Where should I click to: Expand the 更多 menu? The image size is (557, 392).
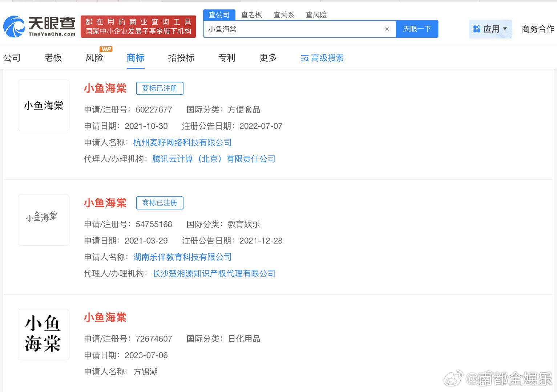(268, 58)
